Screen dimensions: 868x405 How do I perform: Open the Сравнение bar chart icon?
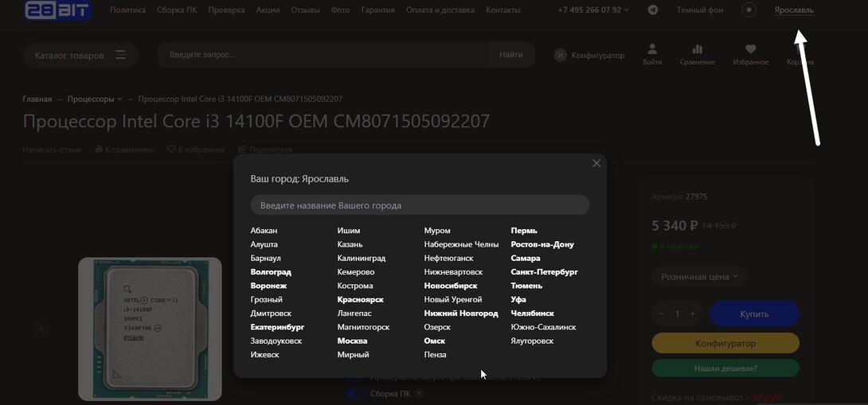coord(697,50)
